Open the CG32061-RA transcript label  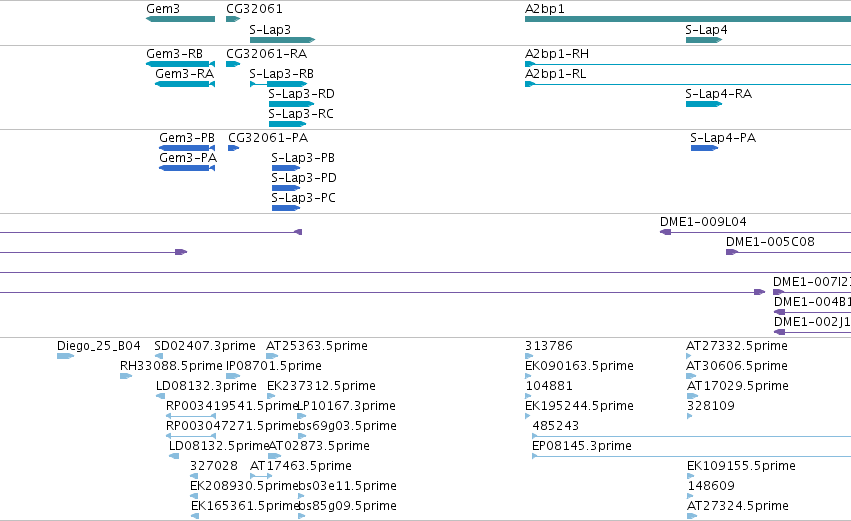[x=266, y=54]
